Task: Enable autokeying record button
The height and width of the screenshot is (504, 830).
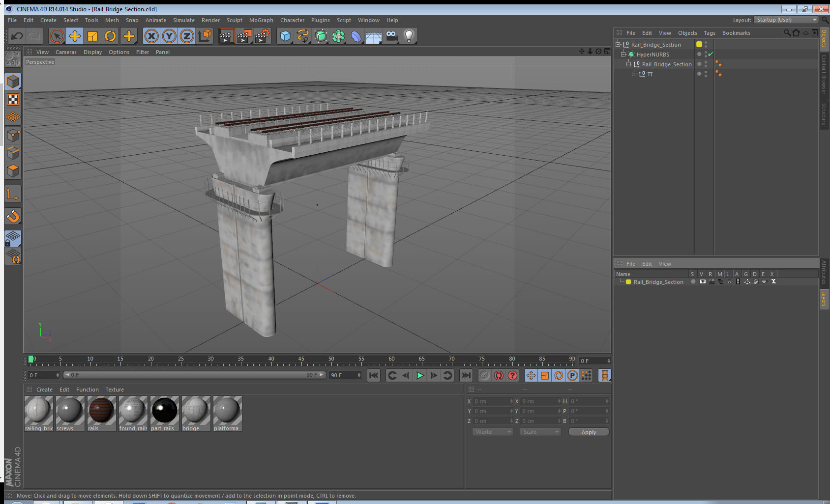Action: [x=499, y=375]
